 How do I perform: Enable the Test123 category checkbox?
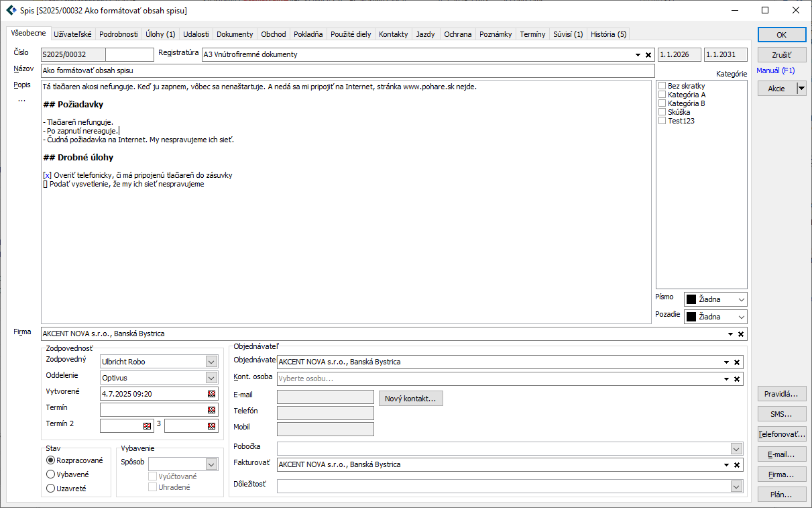point(662,121)
